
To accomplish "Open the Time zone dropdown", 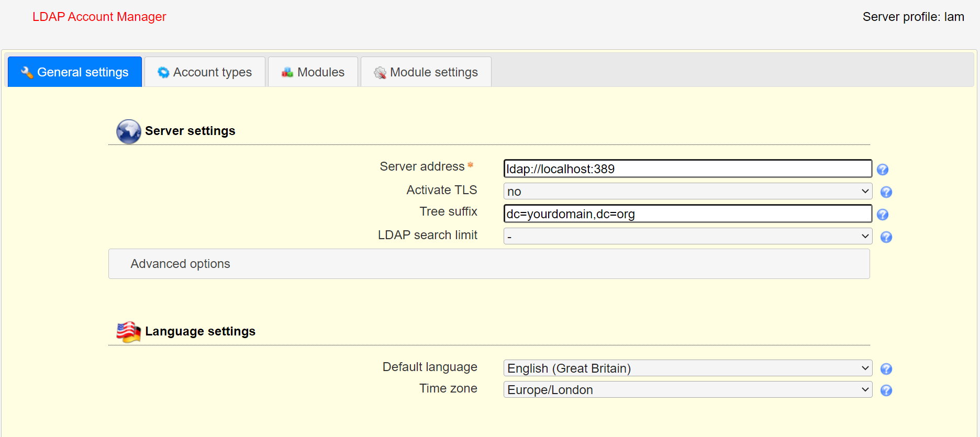I will point(688,389).
